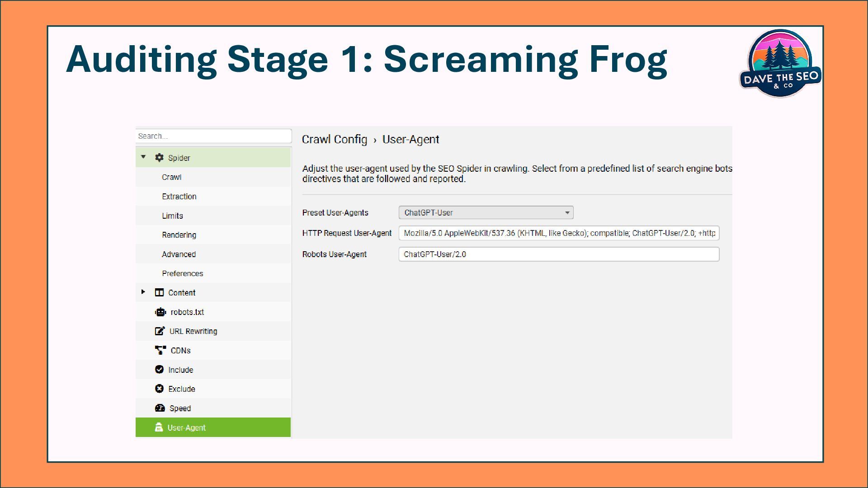Click the robots.txt robot icon
The height and width of the screenshot is (488, 868).
tap(160, 312)
